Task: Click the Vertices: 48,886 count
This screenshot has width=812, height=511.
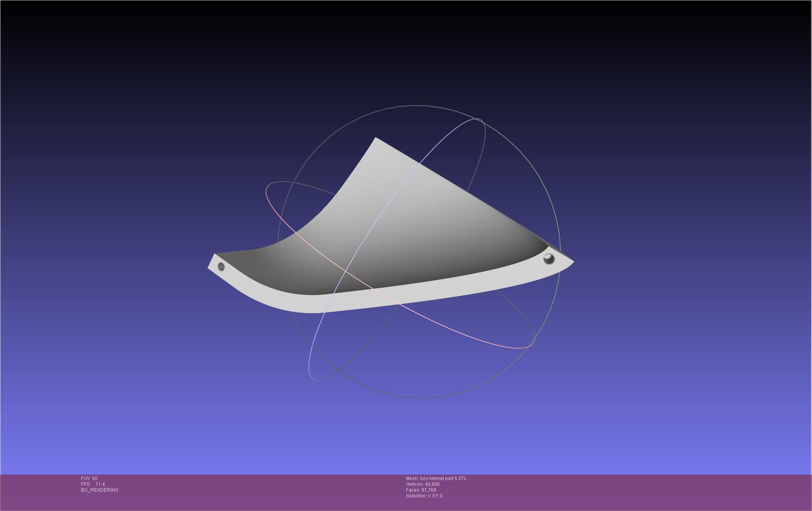Action: tap(423, 484)
